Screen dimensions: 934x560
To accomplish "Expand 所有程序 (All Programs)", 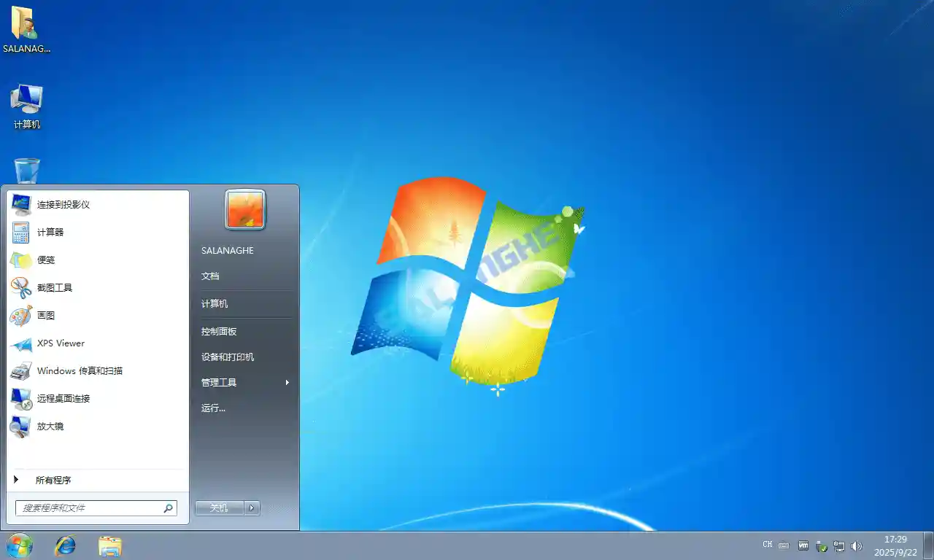I will (x=54, y=480).
